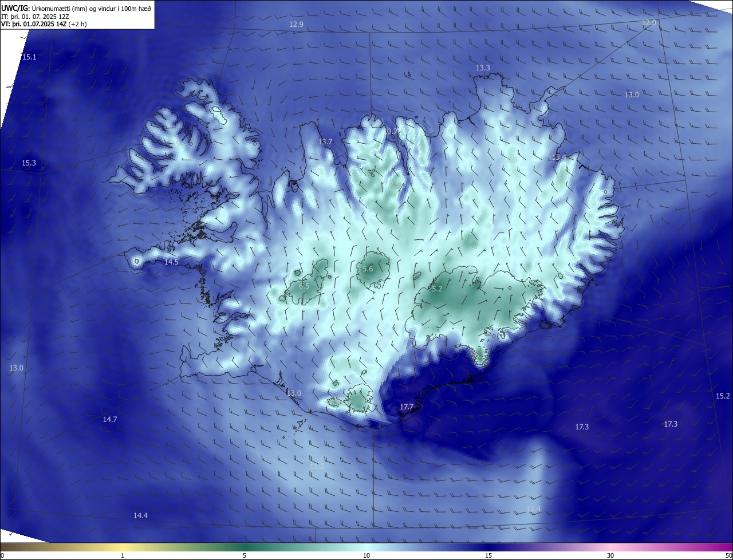
Task: Click the colorbar tick label 15
Action: click(488, 555)
